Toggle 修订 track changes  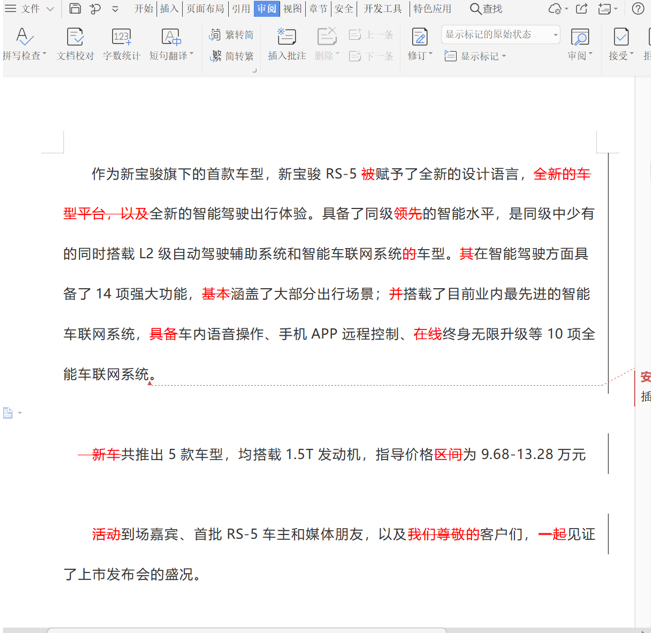pos(420,44)
